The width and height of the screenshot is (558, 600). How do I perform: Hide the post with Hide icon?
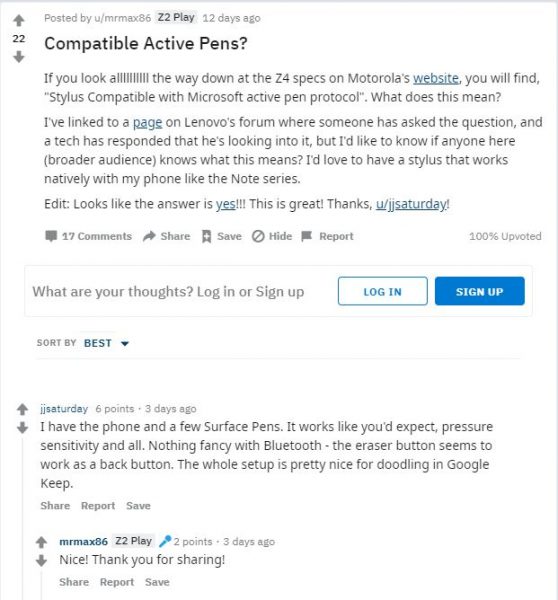258,236
